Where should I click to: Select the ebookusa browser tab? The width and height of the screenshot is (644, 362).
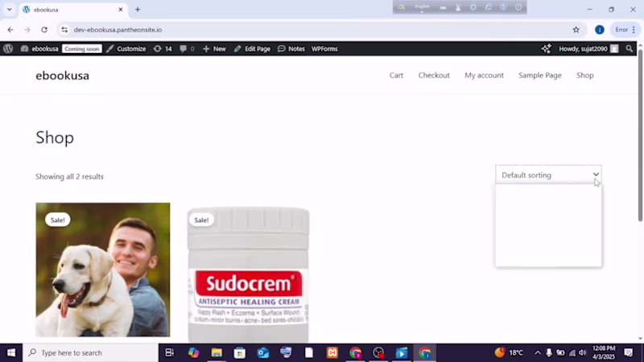point(72,10)
